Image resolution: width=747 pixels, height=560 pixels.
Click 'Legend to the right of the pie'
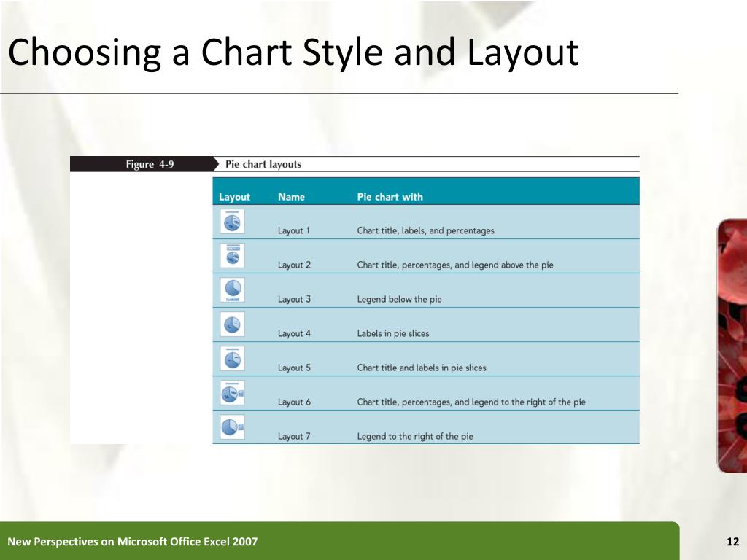tap(415, 436)
